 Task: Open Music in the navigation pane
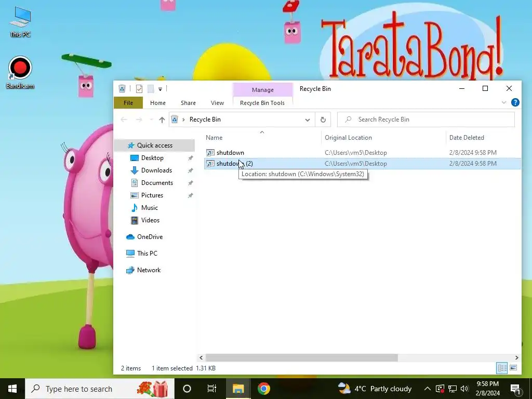149,208
